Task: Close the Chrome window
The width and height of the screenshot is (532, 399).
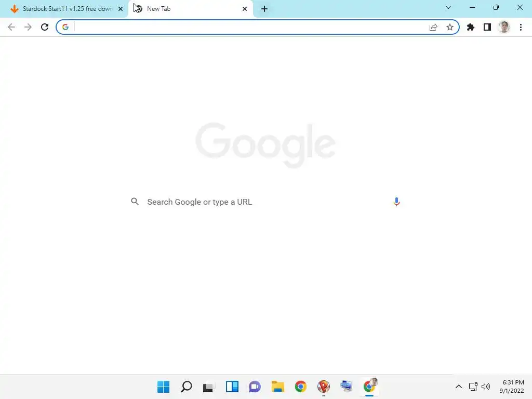Action: [520, 7]
